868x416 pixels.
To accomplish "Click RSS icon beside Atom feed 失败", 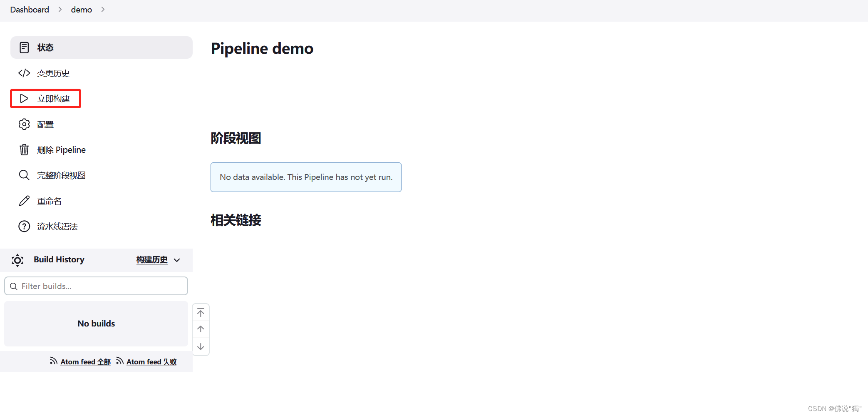I will [120, 361].
